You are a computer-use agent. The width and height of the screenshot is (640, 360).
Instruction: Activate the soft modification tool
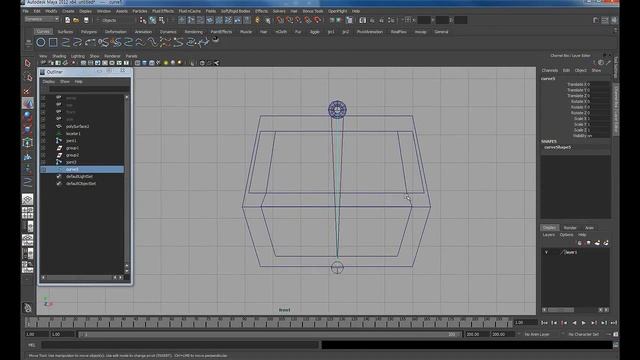pos(28,156)
